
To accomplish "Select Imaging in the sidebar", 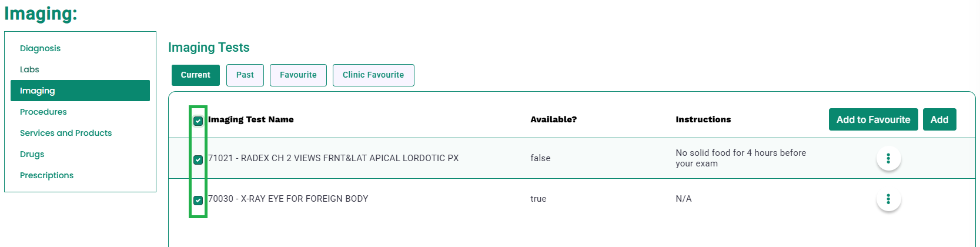I will (x=80, y=91).
